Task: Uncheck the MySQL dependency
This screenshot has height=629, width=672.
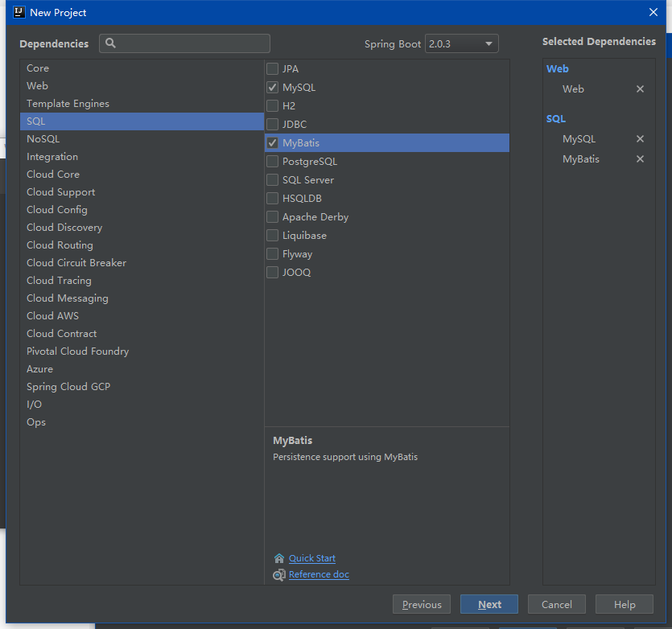Action: click(273, 88)
